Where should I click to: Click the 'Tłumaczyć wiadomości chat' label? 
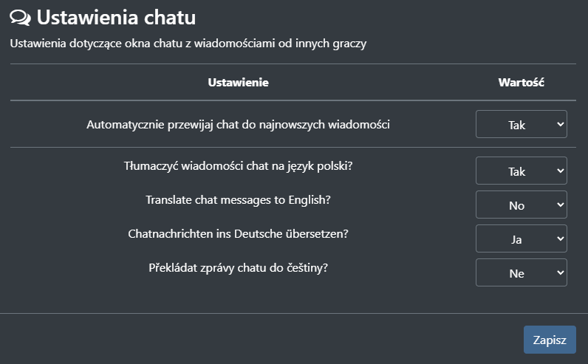238,166
